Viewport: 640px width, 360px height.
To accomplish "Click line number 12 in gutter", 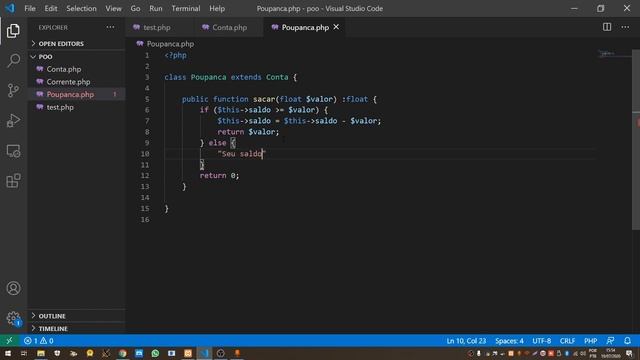I will pos(145,176).
